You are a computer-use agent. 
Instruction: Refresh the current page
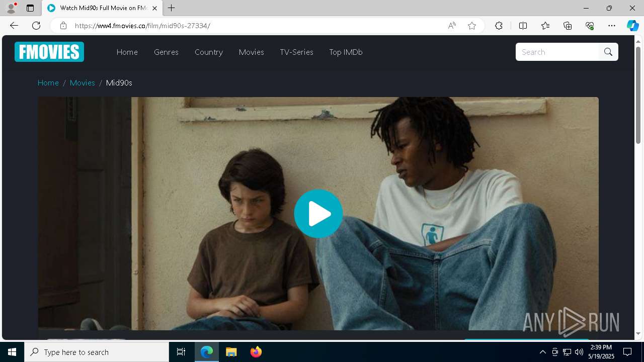tap(36, 26)
